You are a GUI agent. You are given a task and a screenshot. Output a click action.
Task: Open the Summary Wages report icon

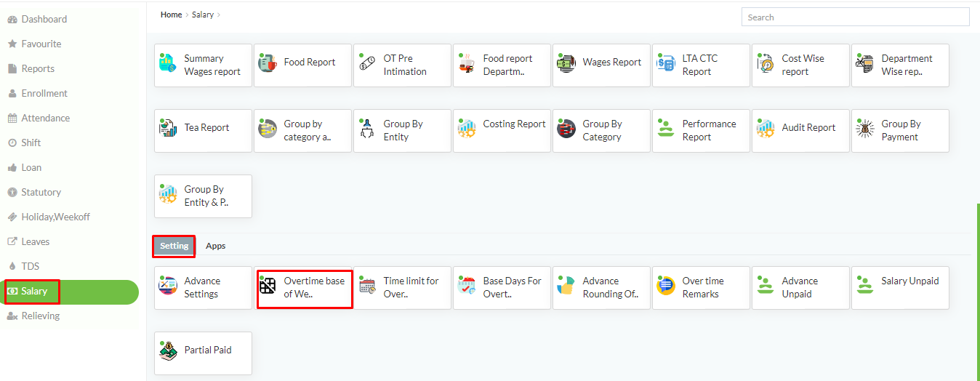tap(168, 64)
